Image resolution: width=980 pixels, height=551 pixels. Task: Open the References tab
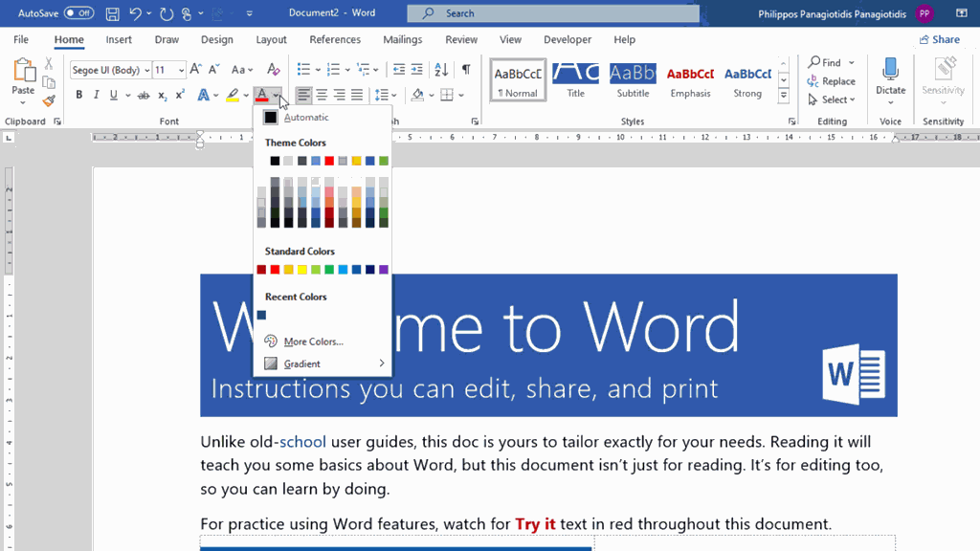point(335,40)
